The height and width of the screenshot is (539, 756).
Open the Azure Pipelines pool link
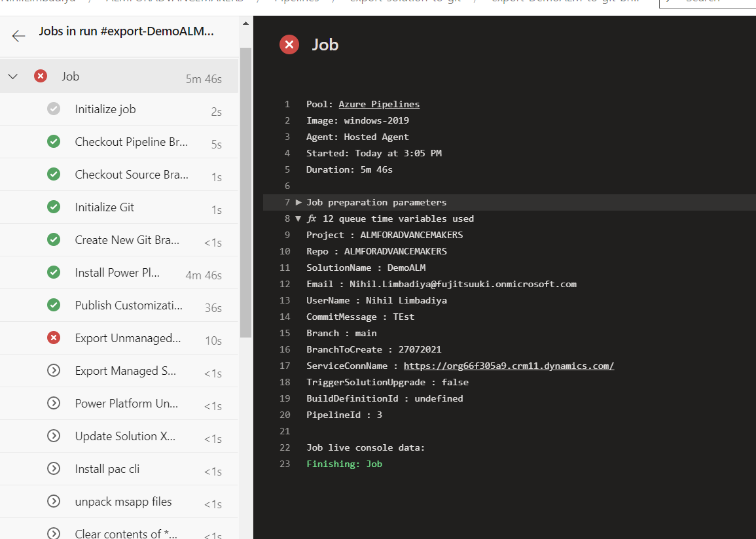379,103
